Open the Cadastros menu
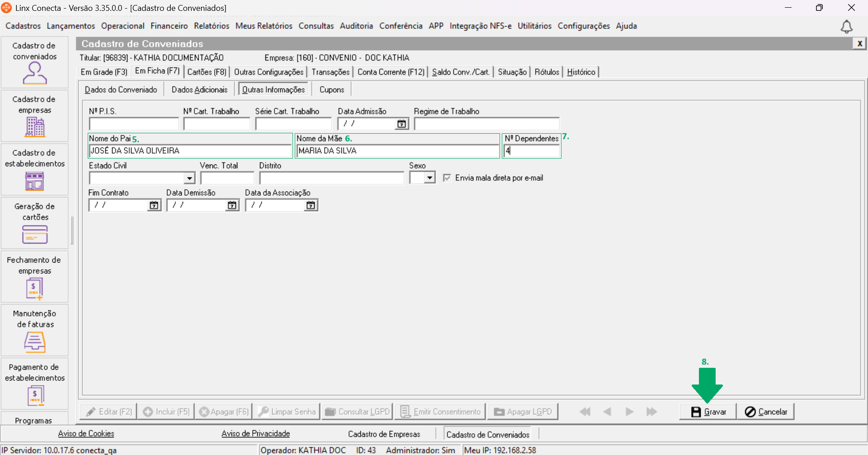The height and width of the screenshot is (455, 868). tap(23, 26)
